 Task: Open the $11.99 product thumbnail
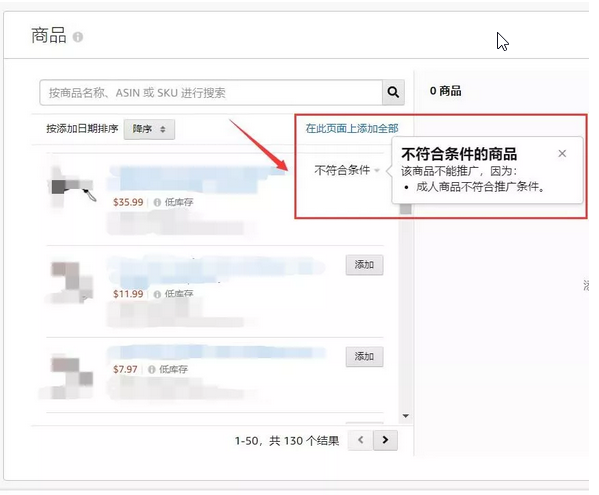coord(71,282)
